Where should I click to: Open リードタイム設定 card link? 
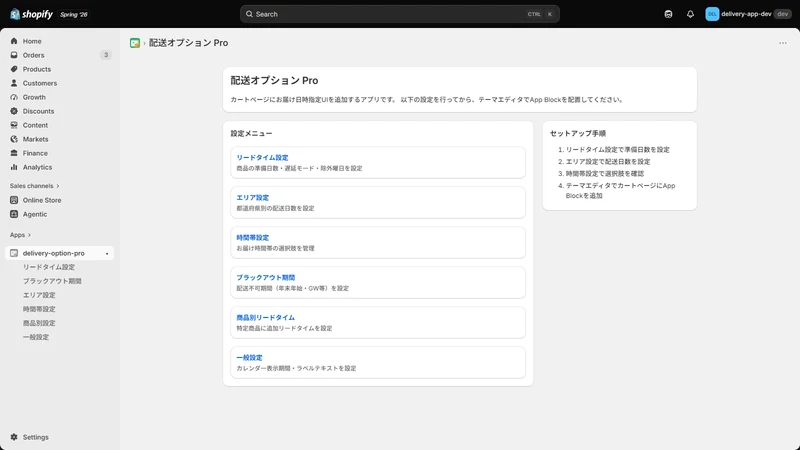click(x=262, y=158)
